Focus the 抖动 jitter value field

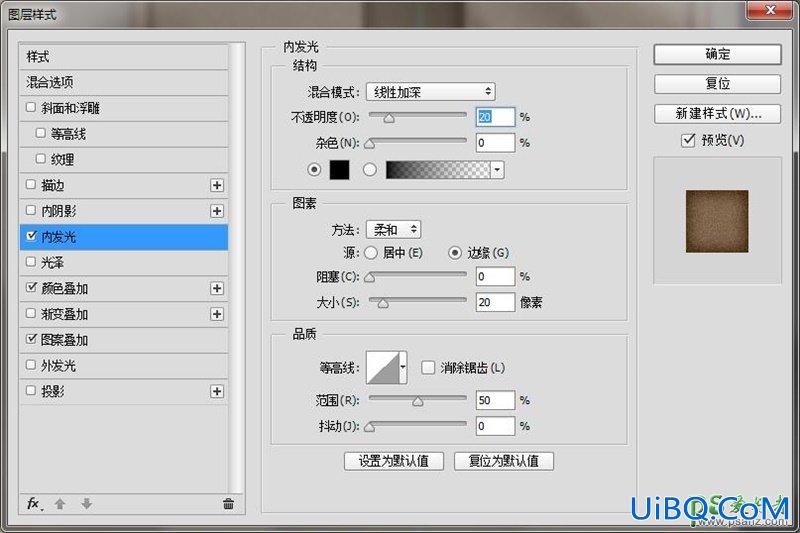[495, 426]
